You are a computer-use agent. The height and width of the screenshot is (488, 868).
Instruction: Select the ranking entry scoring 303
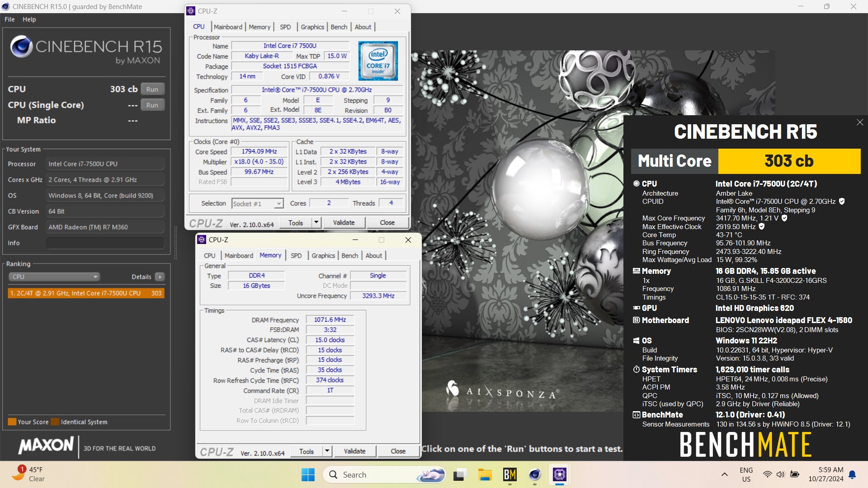pyautogui.click(x=86, y=293)
